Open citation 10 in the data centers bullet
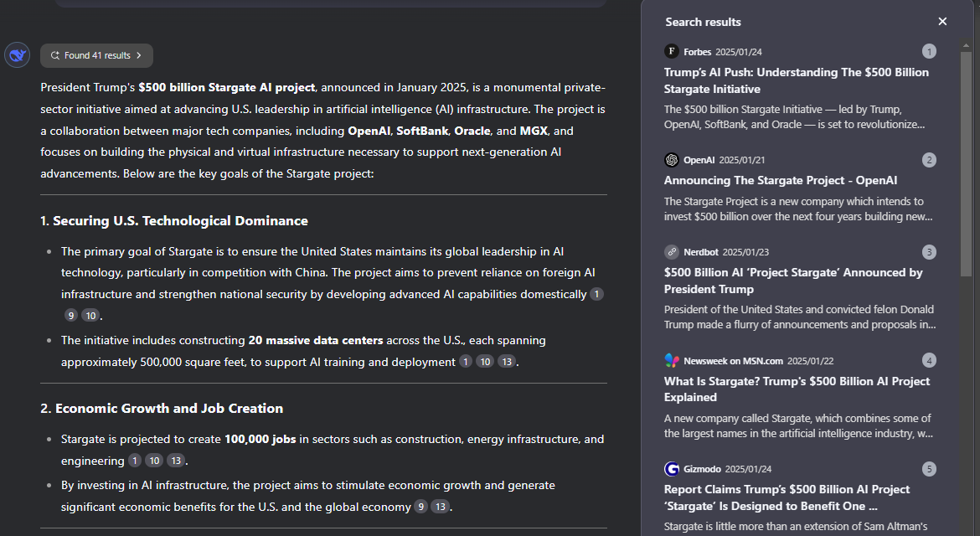Image resolution: width=980 pixels, height=536 pixels. 485,362
